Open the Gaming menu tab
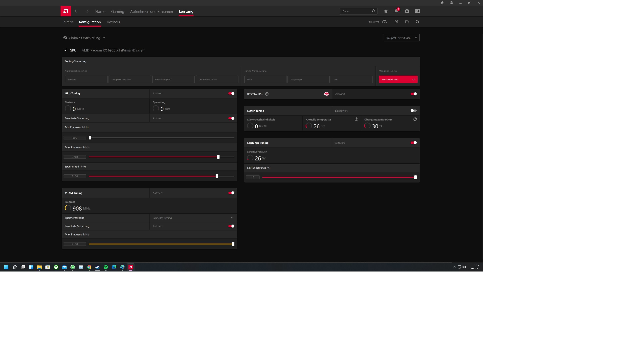 [118, 12]
